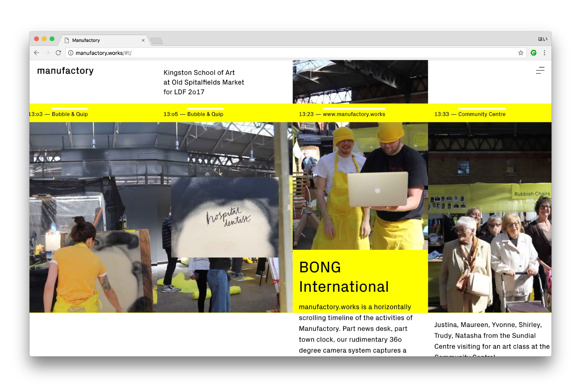This screenshot has height=392, width=581.
Task: Click the green Grammarly extension icon
Action: tap(533, 53)
